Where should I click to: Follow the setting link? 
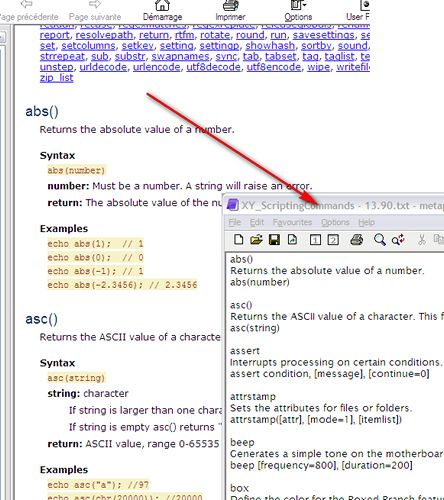pyautogui.click(x=176, y=46)
